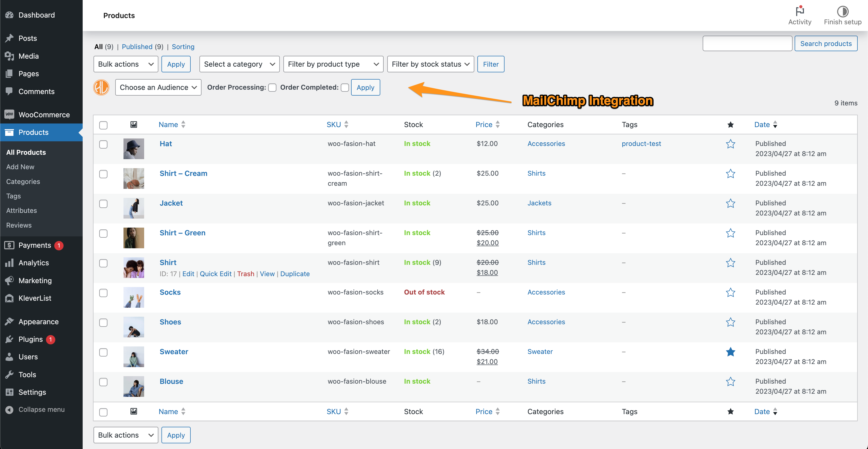Toggle featured star for Shirt – Green
This screenshot has height=449, width=868.
730,233
